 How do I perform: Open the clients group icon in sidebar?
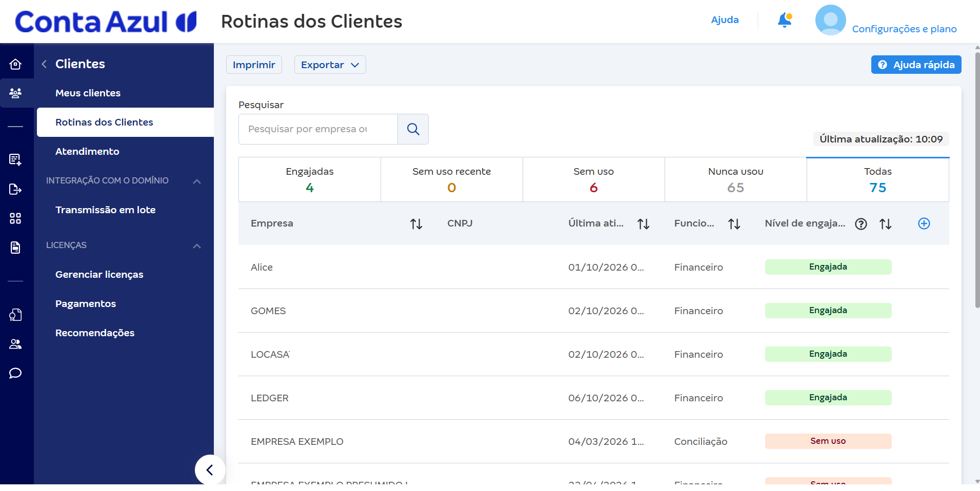click(15, 93)
